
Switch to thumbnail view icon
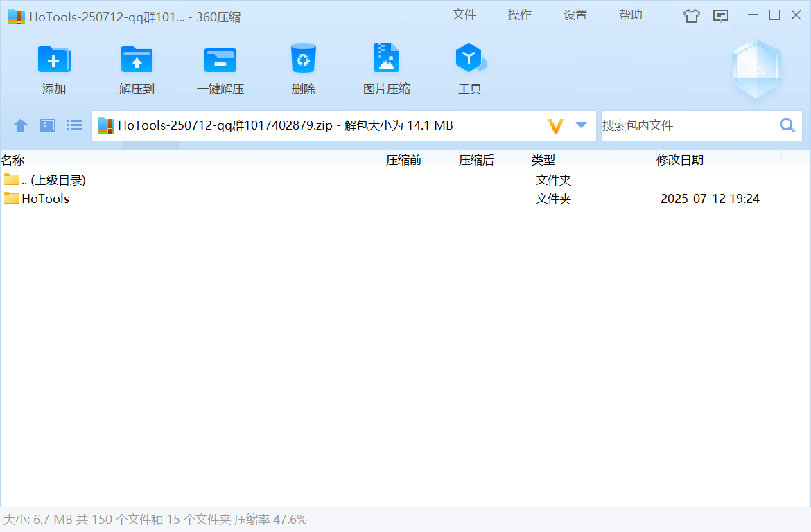coord(48,125)
